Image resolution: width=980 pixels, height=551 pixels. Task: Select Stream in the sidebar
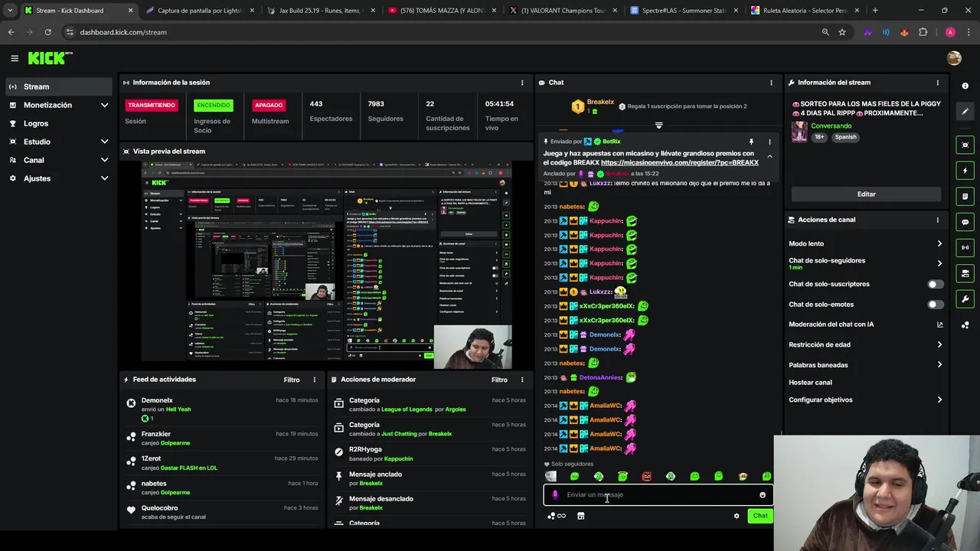pyautogui.click(x=58, y=86)
